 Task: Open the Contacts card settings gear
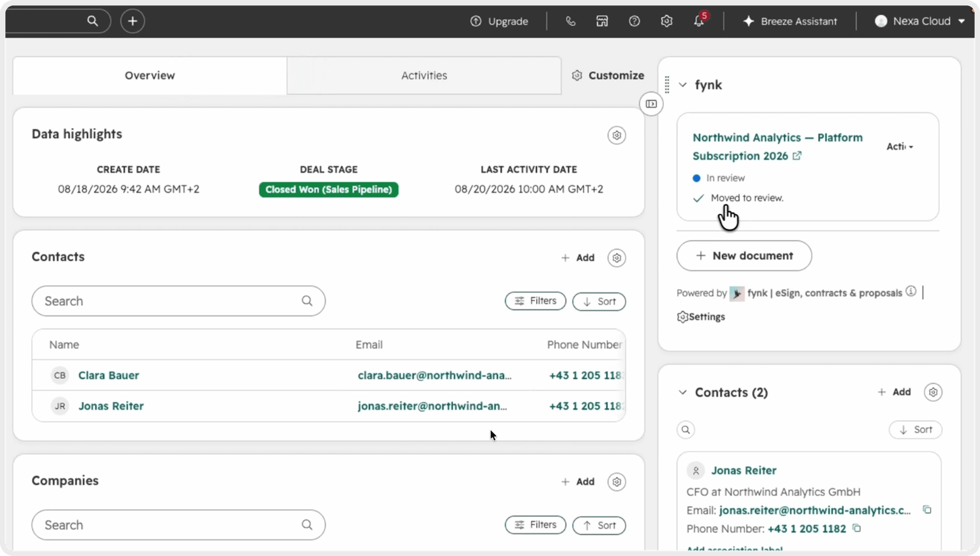pos(617,258)
